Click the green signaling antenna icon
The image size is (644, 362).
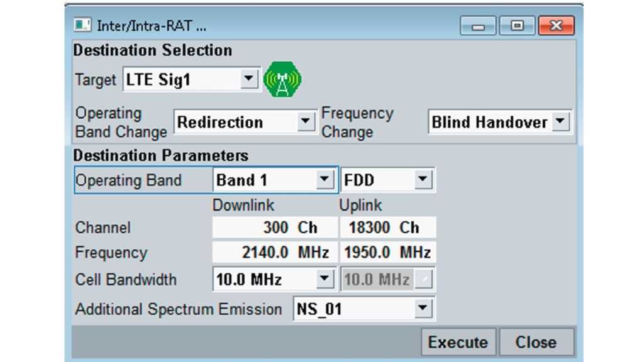(284, 79)
